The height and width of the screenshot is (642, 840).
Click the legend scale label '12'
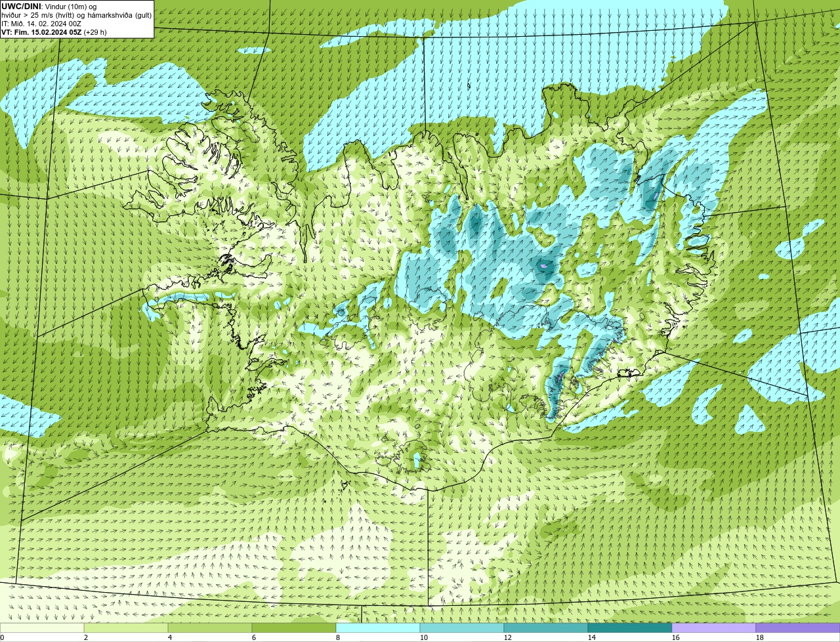pyautogui.click(x=508, y=637)
